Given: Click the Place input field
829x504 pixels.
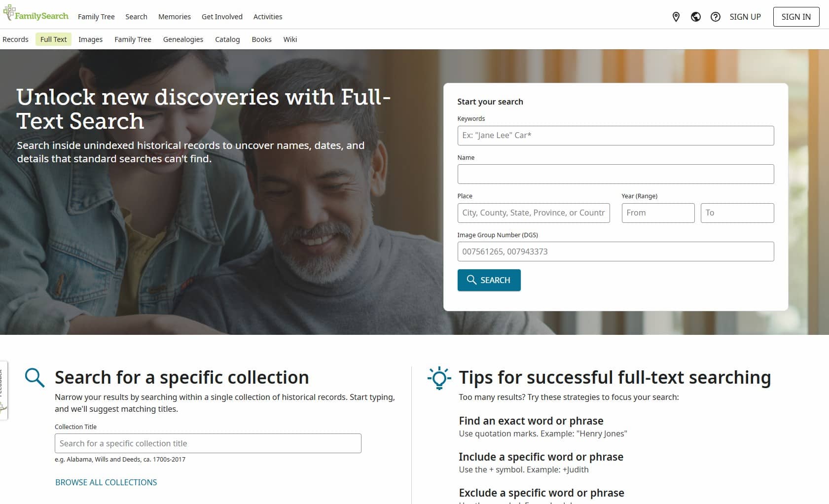Looking at the screenshot, I should coord(534,213).
